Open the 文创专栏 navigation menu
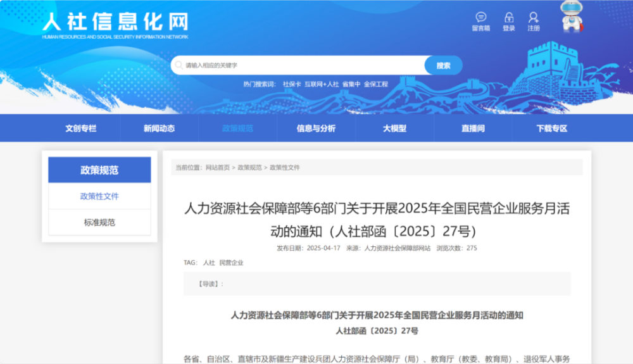 81,128
